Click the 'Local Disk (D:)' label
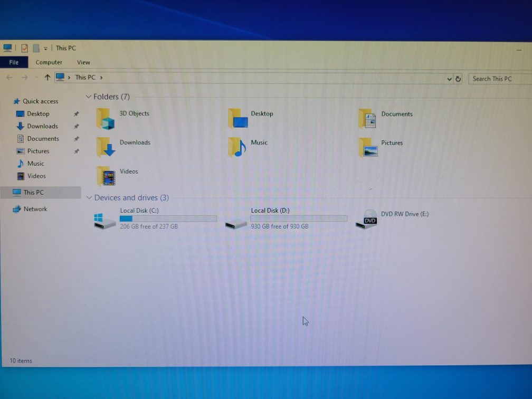532x399 pixels. [x=270, y=211]
